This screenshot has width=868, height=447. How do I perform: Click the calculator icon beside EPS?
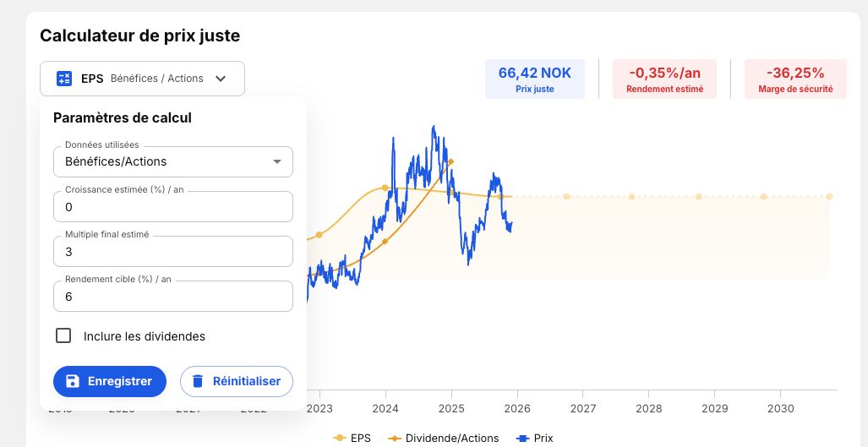pos(64,79)
